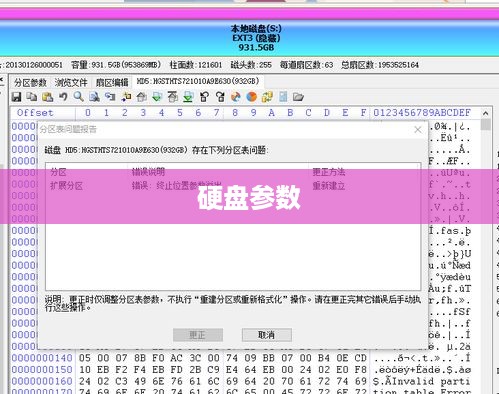499x394 pixels.
Task: Click ASCII text "$.ÃInvalid parti"
Action: coord(422,381)
